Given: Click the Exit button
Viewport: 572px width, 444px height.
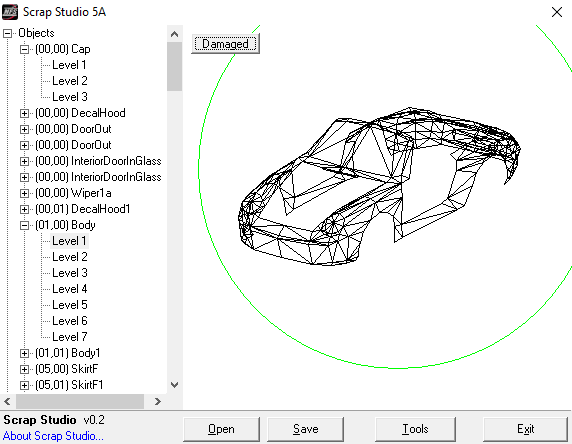Looking at the screenshot, I should click(x=525, y=429).
